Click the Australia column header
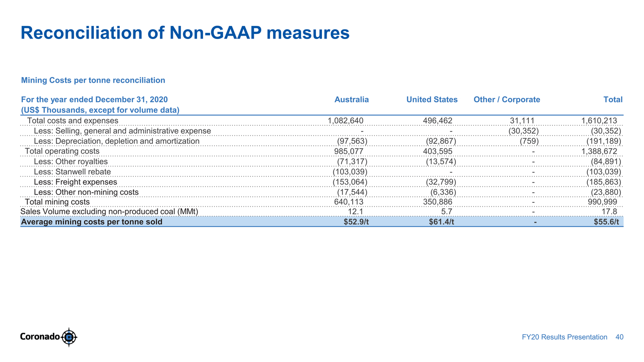The width and height of the screenshot is (644, 362). click(x=352, y=99)
